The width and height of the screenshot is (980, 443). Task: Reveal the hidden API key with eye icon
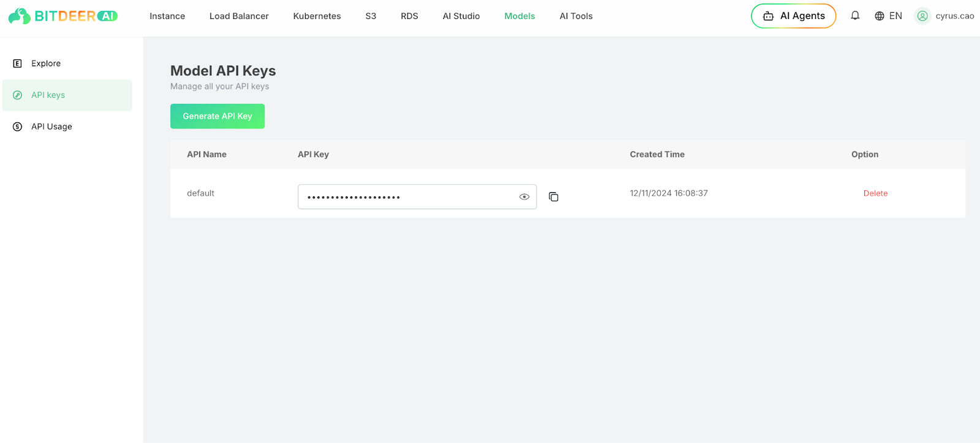click(524, 197)
